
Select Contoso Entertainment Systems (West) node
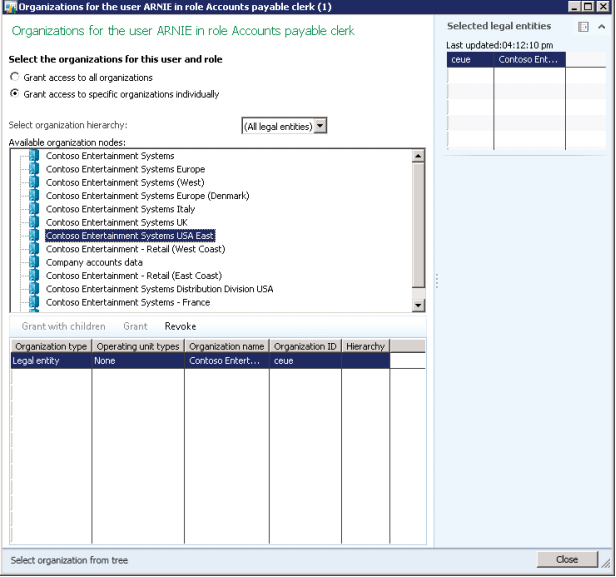click(x=125, y=183)
